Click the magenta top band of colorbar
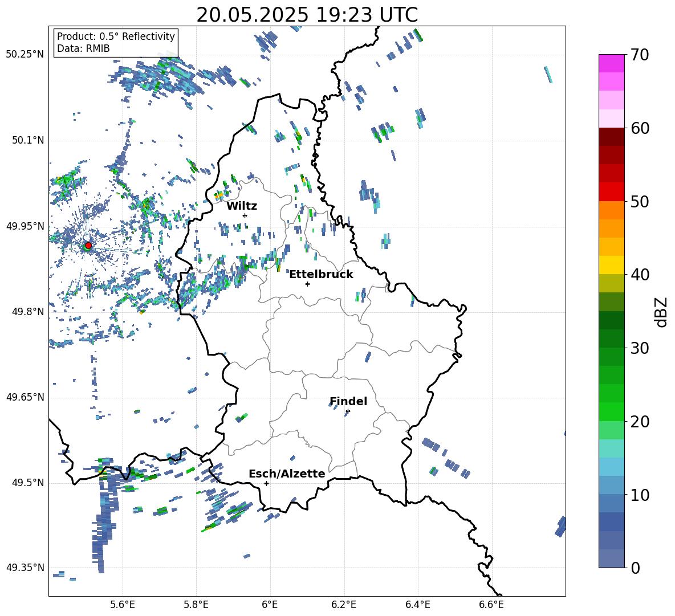The width and height of the screenshot is (675, 616). (611, 63)
